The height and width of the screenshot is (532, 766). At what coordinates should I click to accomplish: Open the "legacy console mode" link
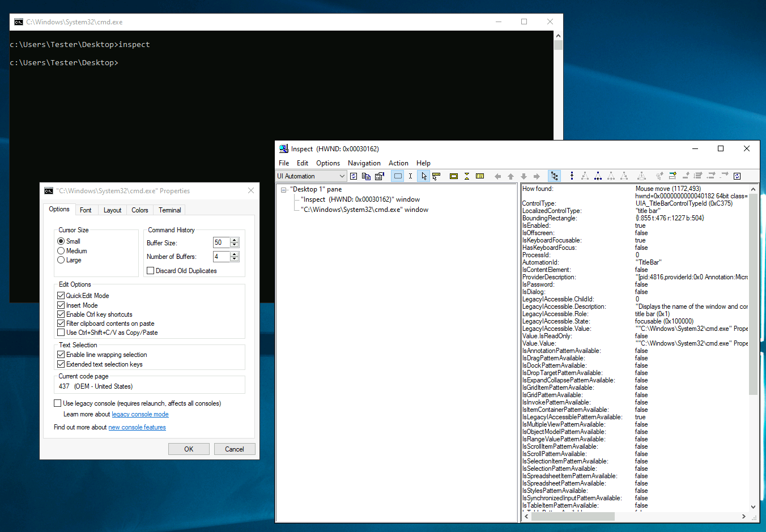point(140,415)
